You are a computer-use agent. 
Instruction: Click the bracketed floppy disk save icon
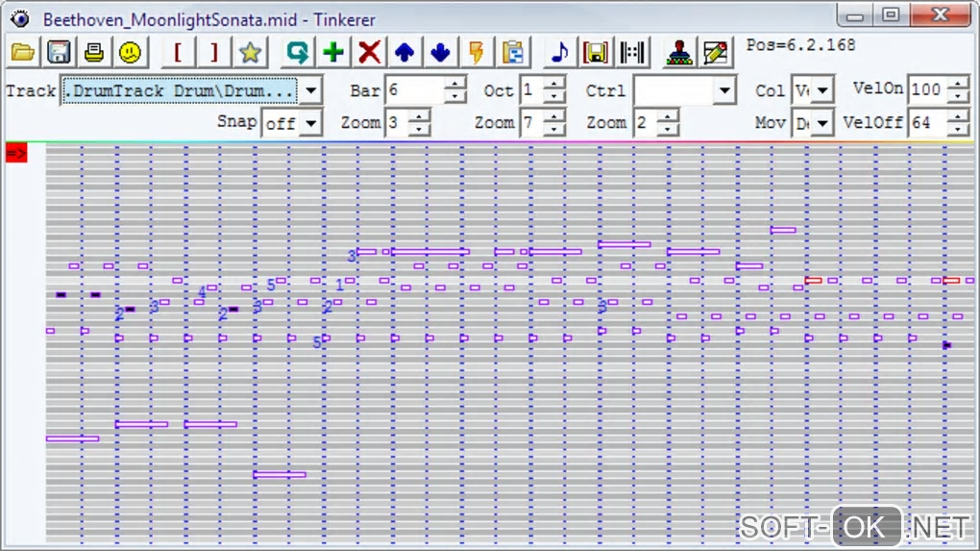click(x=596, y=53)
